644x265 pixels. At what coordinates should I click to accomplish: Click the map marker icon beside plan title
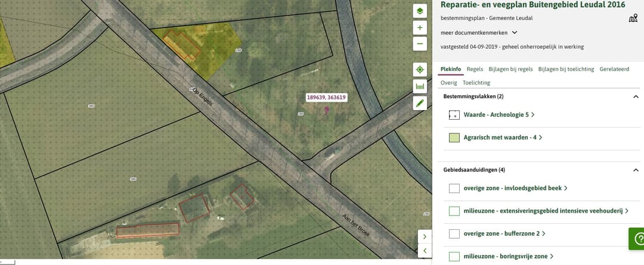(633, 18)
